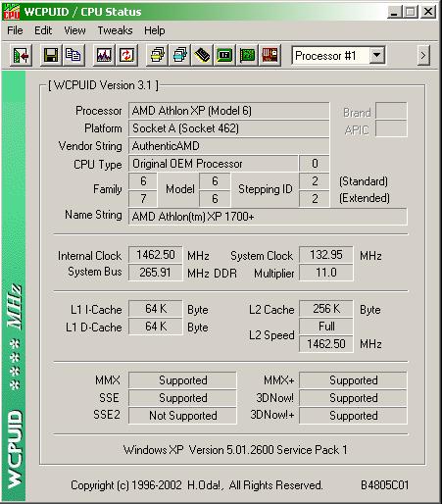The image size is (442, 504).
Task: Click the L2 Speed 1462.50 MHz value
Action: 326,344
